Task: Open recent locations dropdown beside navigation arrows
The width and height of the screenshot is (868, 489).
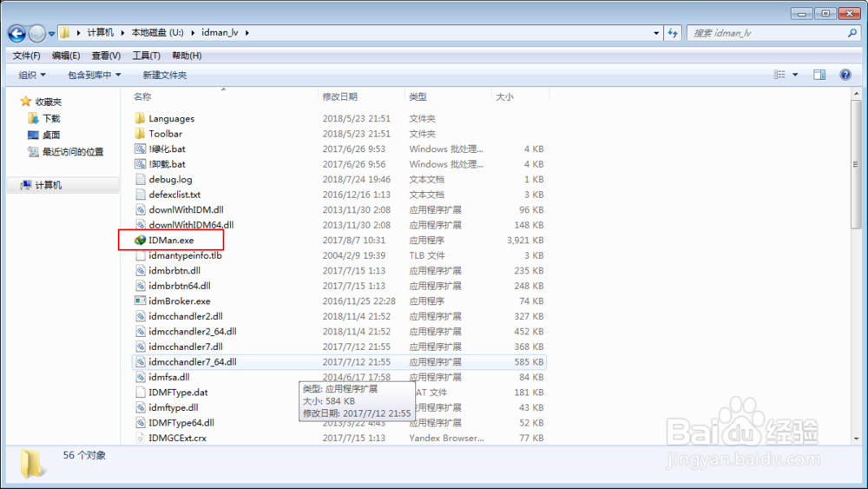Action: (51, 34)
